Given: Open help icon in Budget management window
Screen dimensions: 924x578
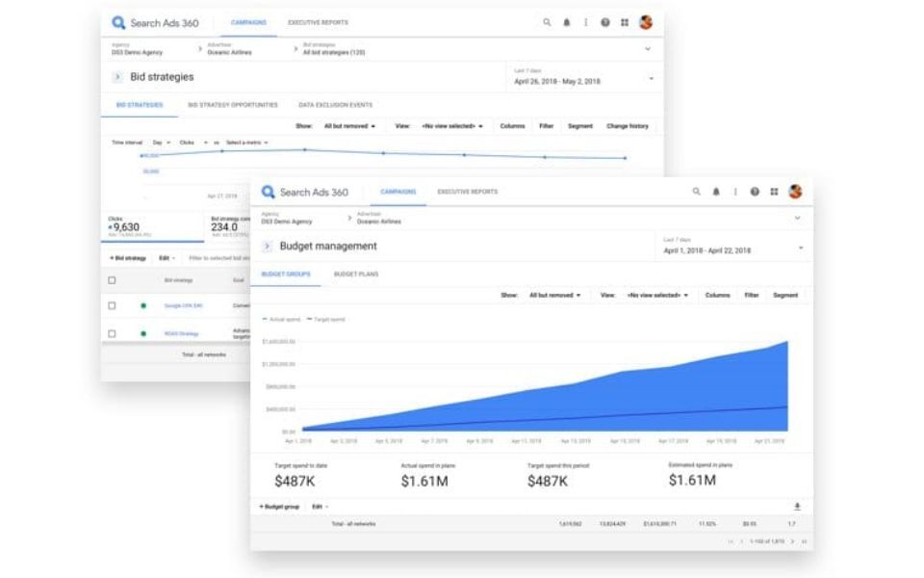Looking at the screenshot, I should (755, 192).
